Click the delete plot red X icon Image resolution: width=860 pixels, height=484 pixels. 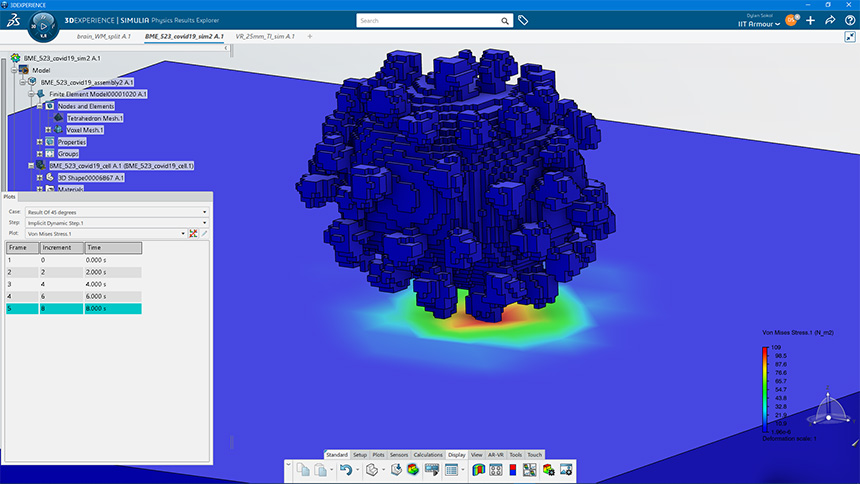tap(193, 234)
